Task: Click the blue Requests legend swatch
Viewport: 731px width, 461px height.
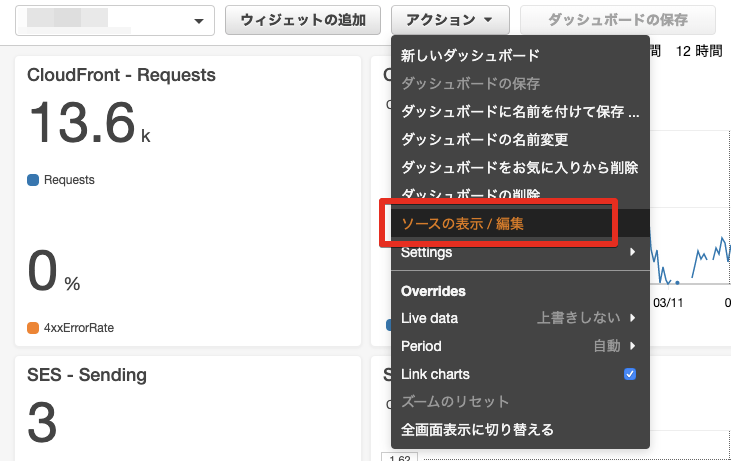Action: point(33,180)
